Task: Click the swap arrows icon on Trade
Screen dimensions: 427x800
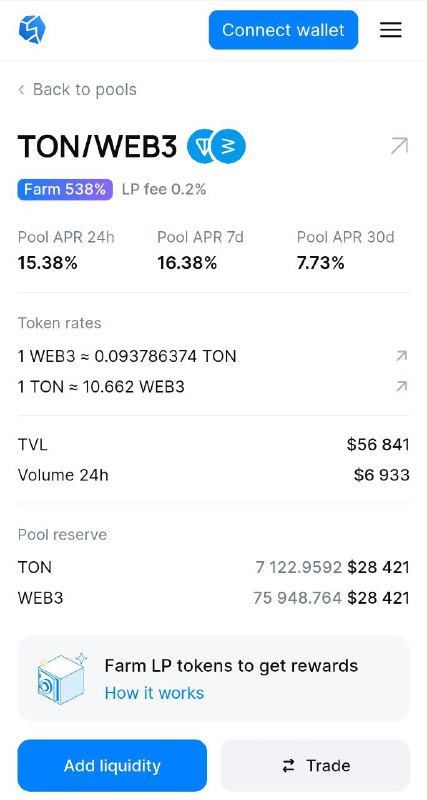Action: (x=289, y=765)
